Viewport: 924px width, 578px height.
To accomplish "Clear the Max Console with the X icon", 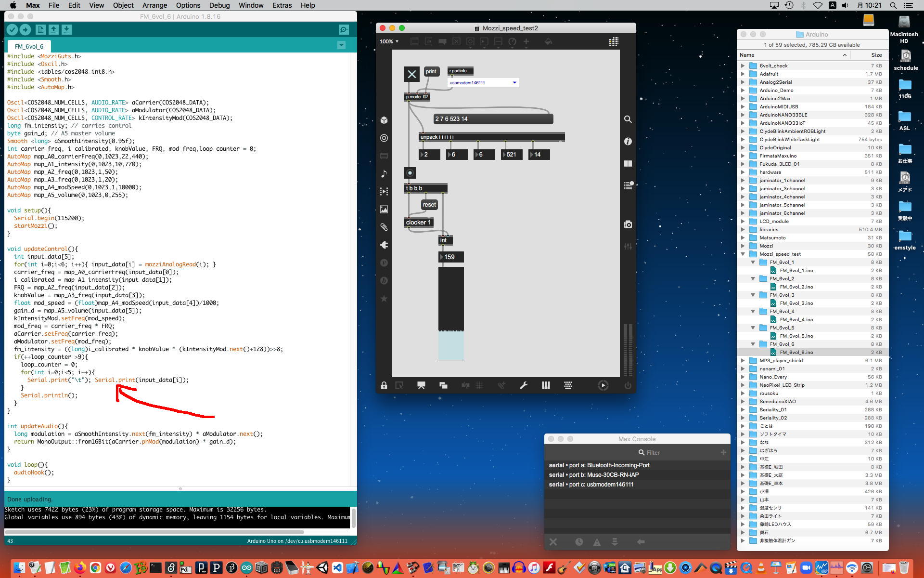I will coord(553,542).
